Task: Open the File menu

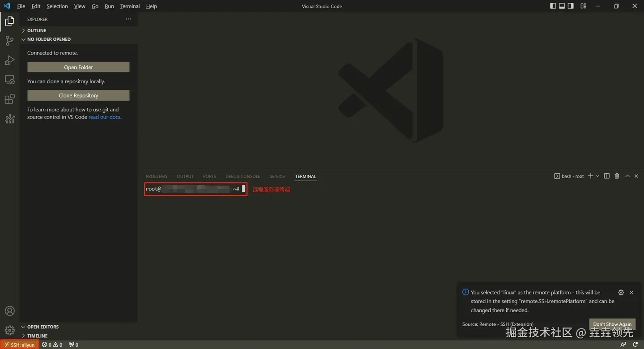Action: point(21,6)
